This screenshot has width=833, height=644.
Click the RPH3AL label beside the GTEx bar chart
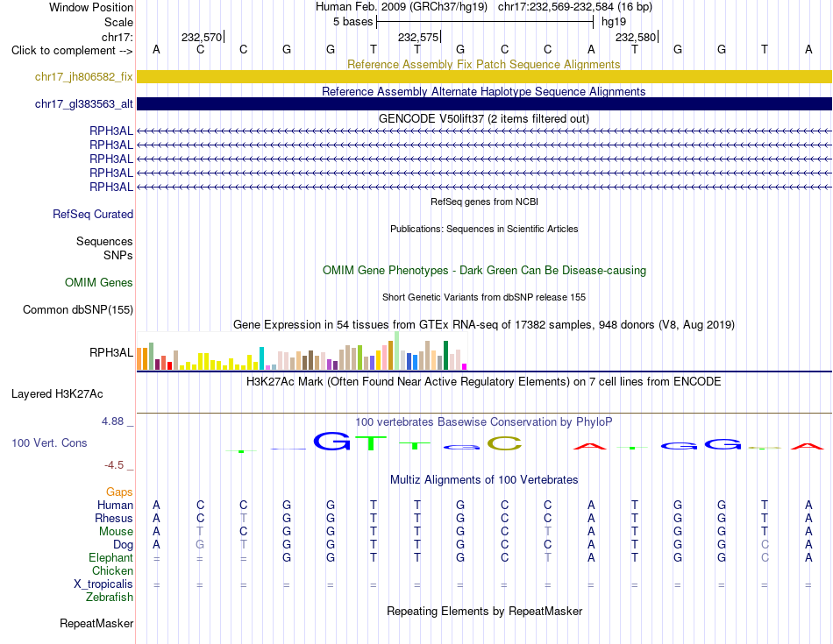[111, 352]
